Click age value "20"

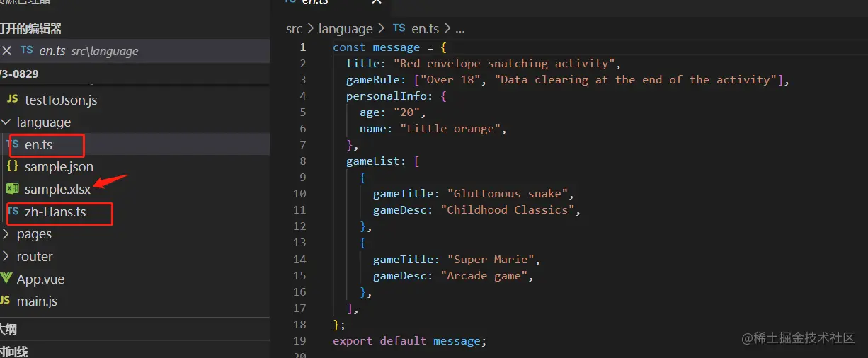[406, 112]
